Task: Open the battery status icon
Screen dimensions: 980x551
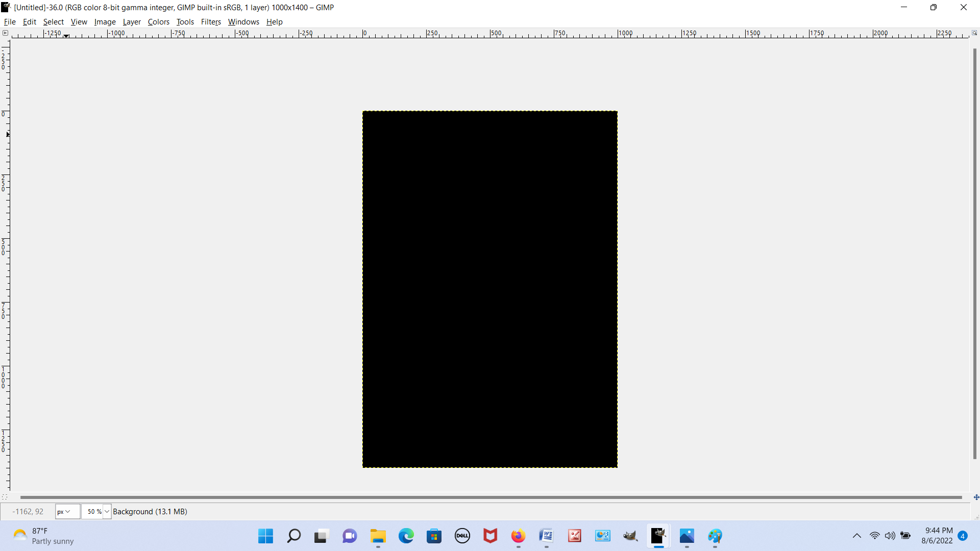Action: (906, 536)
